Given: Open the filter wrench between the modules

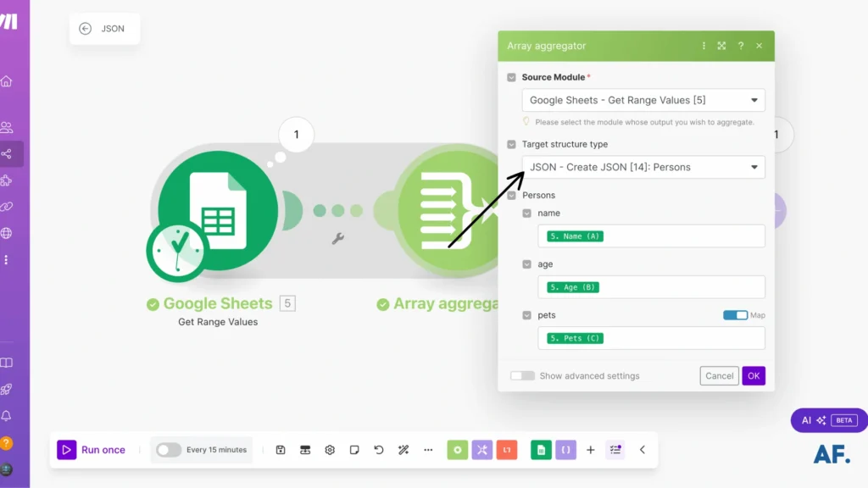Looking at the screenshot, I should pyautogui.click(x=337, y=238).
